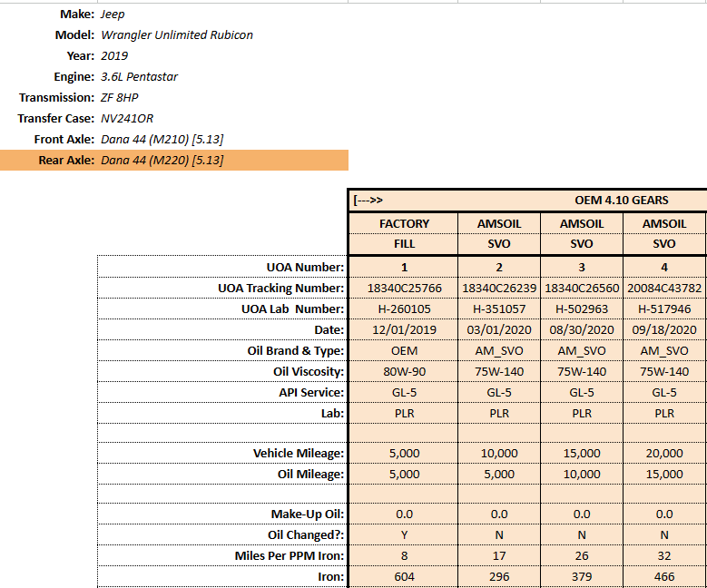This screenshot has height=588, width=707.
Task: Select the 'FILL' header cell
Action: [x=404, y=244]
